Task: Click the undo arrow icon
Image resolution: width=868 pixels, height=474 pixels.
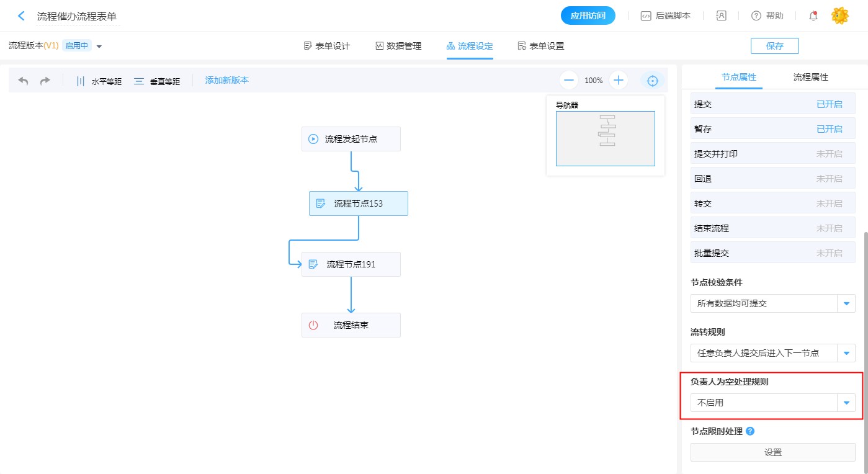Action: pos(23,81)
